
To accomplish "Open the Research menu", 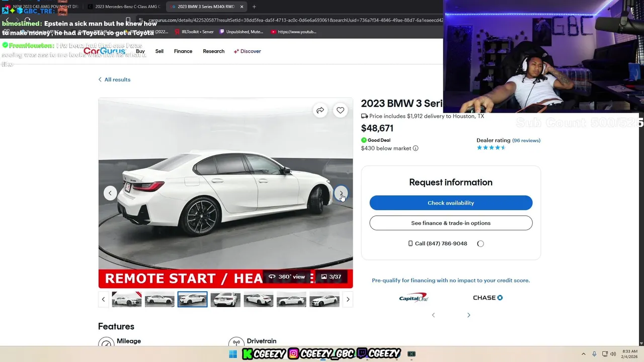I will click(214, 51).
